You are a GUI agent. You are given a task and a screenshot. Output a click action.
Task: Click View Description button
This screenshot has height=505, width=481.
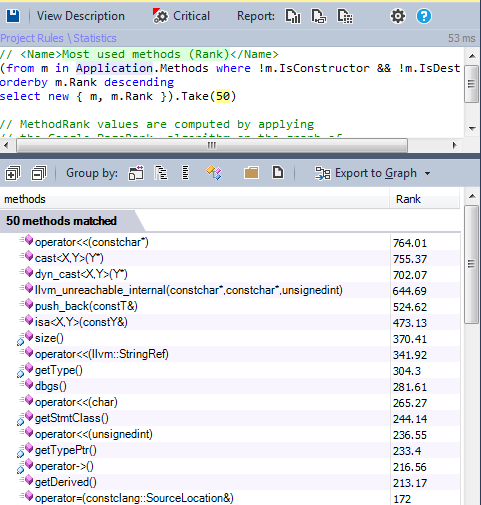(81, 16)
